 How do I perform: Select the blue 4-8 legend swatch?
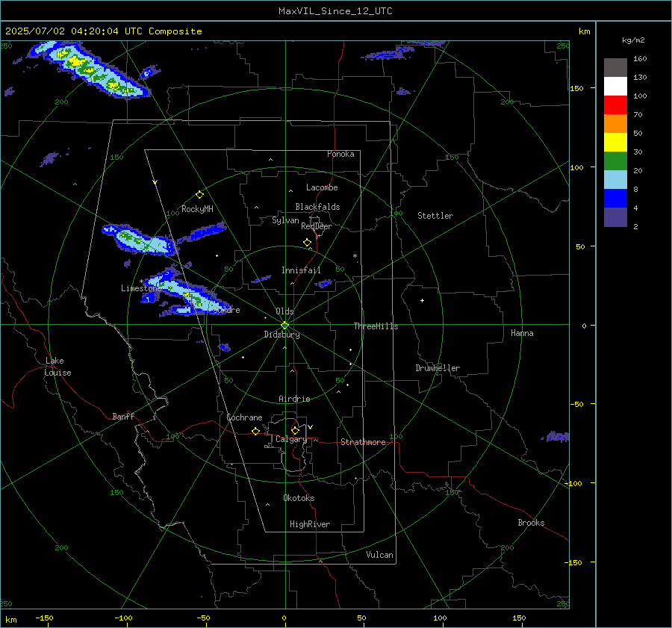click(615, 198)
